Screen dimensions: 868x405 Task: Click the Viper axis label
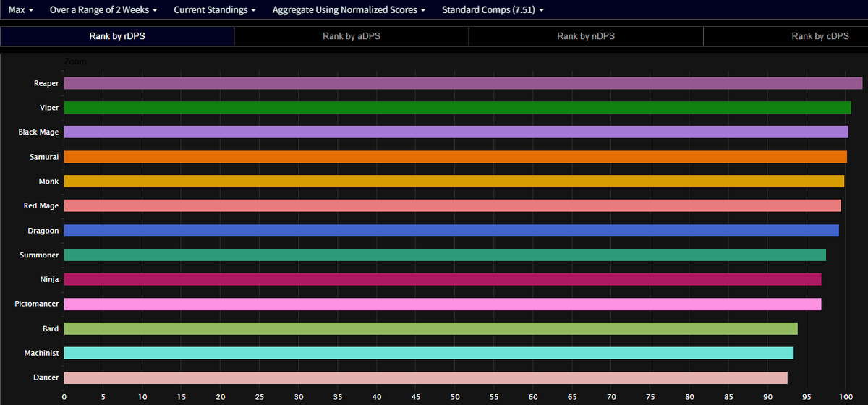point(49,108)
